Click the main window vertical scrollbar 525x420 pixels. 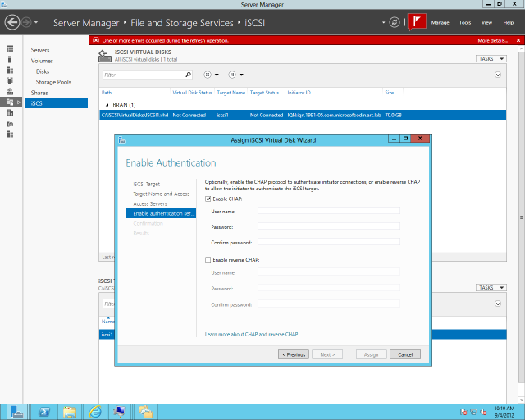click(522, 217)
